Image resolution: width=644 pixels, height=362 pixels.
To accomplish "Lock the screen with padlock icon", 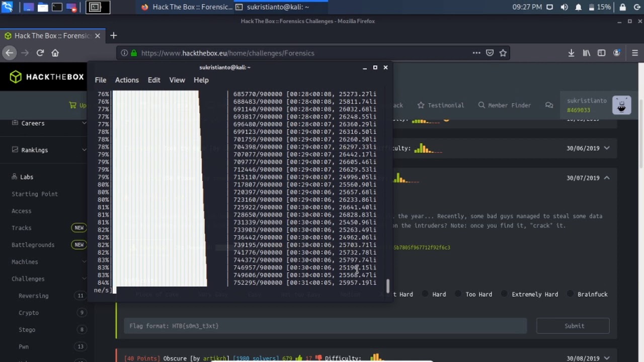I will coord(622,7).
